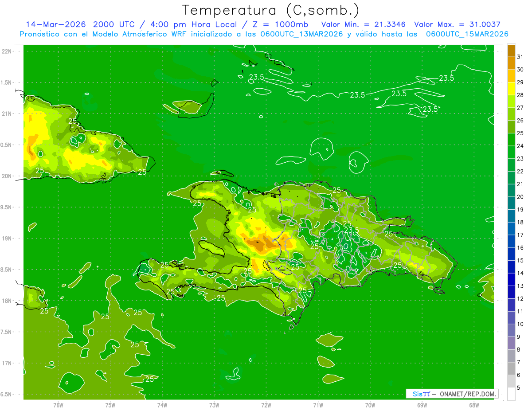Click the '74W' longitude axis label

click(x=162, y=405)
